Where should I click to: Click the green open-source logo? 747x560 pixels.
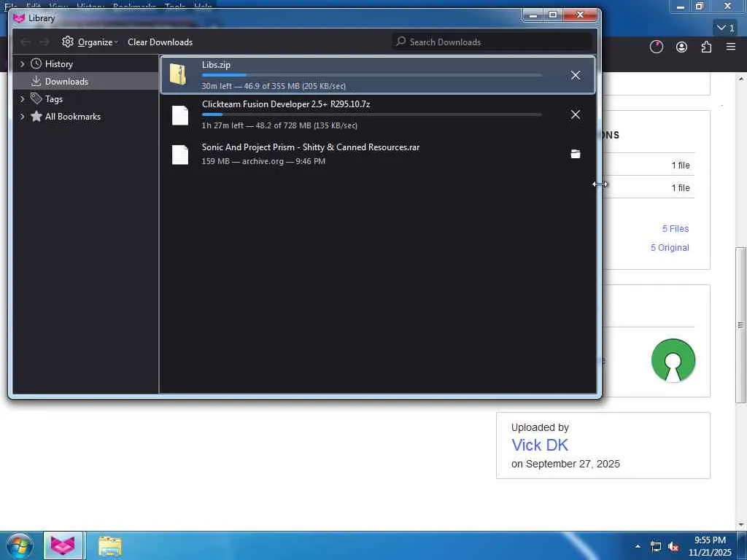(673, 360)
